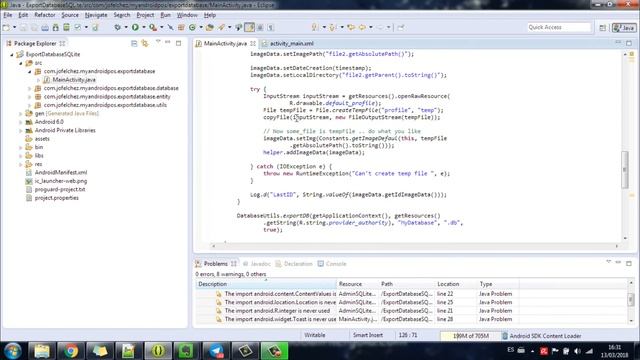Click the New Java Class icon

[x=192, y=27]
